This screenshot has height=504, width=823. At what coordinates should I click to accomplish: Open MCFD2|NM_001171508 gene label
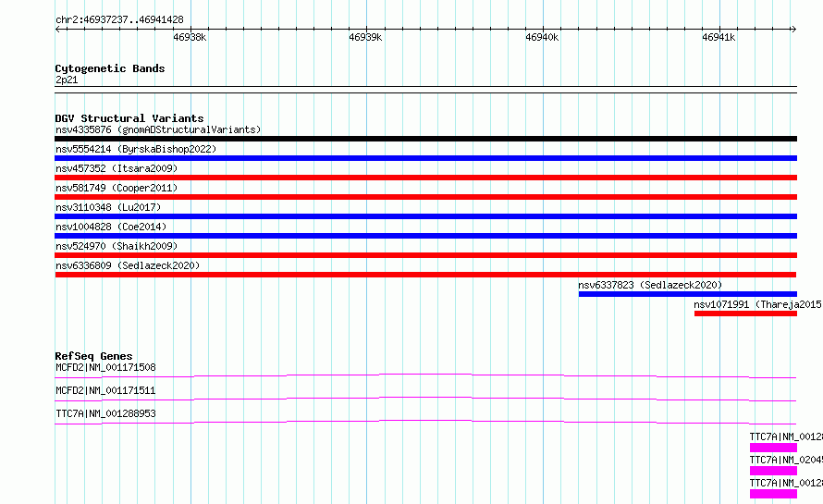pyautogui.click(x=105, y=367)
